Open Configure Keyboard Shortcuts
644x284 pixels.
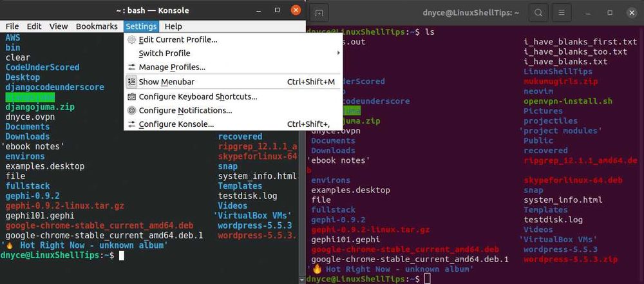click(233, 97)
